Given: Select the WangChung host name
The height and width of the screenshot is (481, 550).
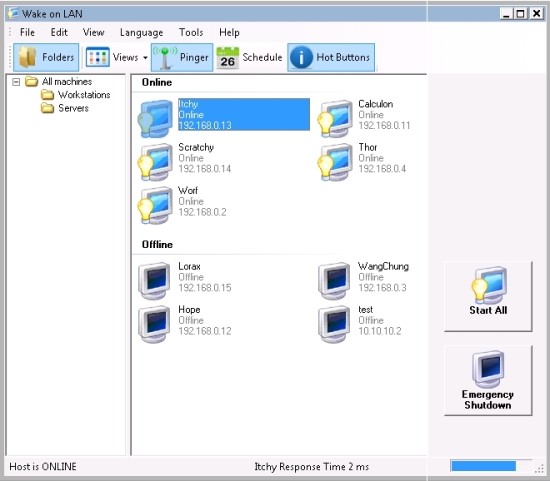Looking at the screenshot, I should [x=383, y=266].
